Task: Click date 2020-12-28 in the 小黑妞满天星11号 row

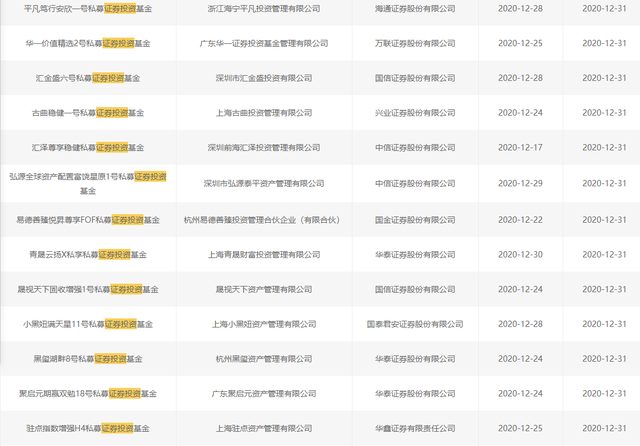Action: click(x=520, y=324)
